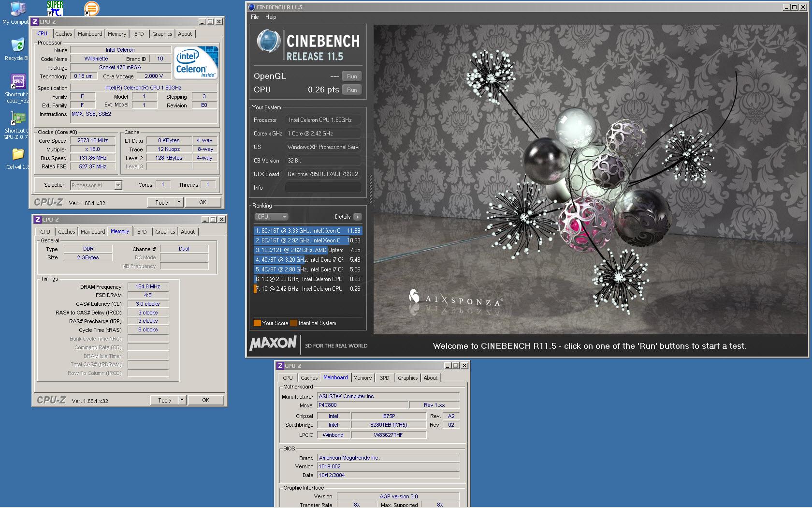Open the SUPER PI desktop icon

pos(55,8)
